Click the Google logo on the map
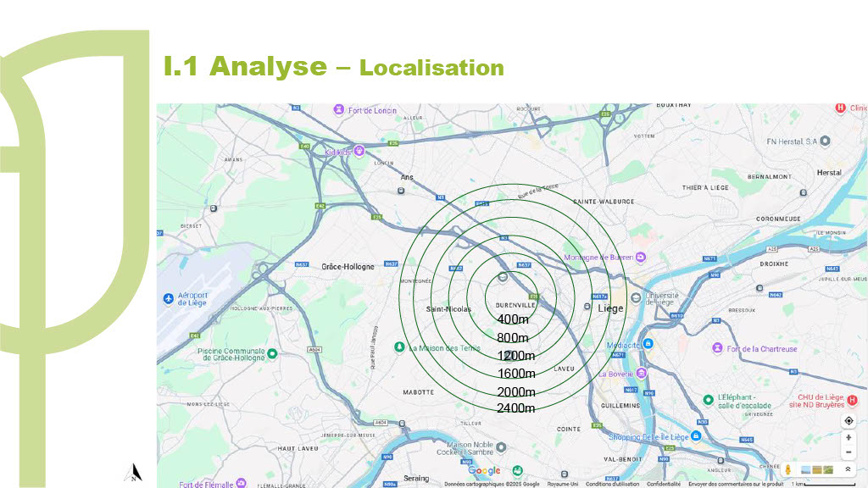 tap(484, 470)
